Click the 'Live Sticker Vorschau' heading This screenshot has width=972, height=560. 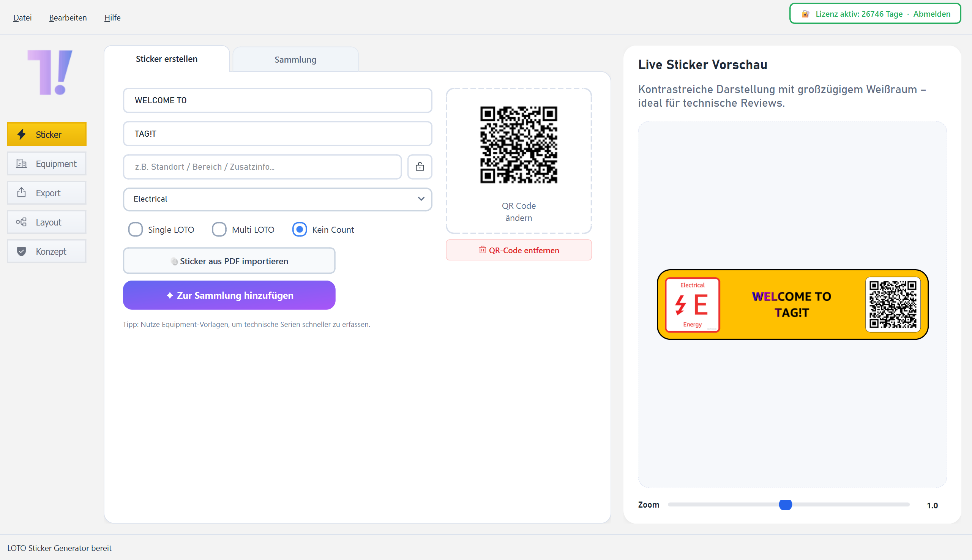point(702,65)
